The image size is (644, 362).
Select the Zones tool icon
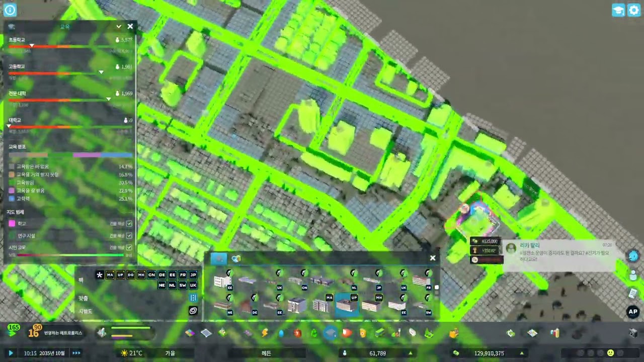(190, 333)
